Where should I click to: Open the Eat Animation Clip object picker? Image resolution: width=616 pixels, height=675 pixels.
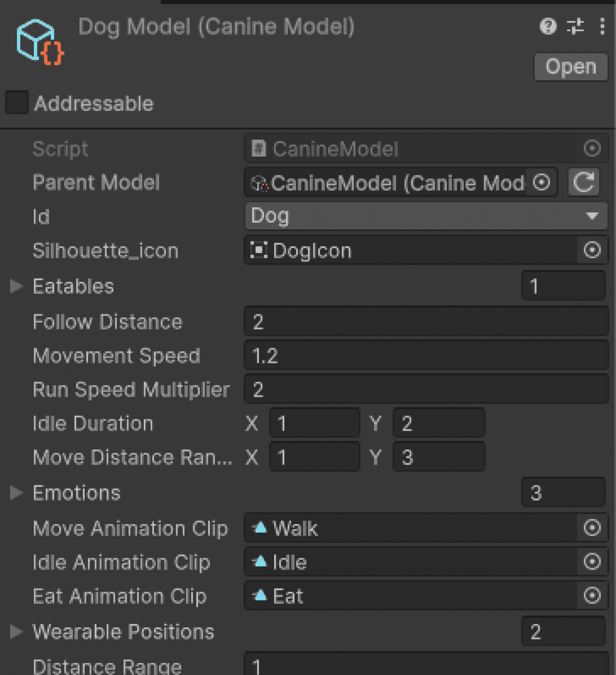pyautogui.click(x=592, y=596)
